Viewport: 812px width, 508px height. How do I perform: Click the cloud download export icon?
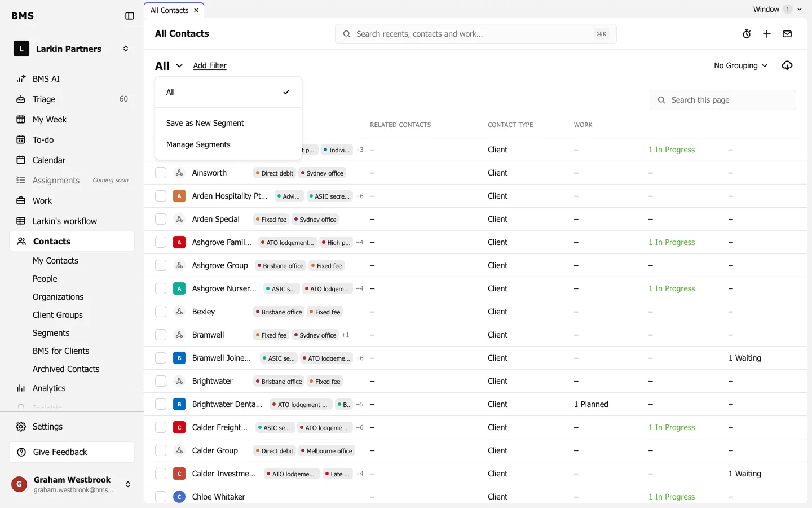pos(787,65)
